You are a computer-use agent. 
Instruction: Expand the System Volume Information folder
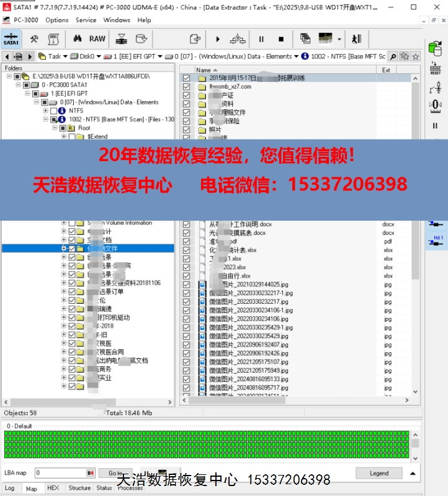[x=63, y=223]
